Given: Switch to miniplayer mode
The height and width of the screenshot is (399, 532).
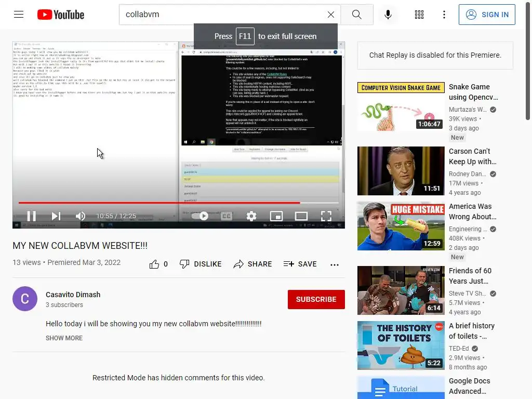Looking at the screenshot, I should click(x=276, y=216).
